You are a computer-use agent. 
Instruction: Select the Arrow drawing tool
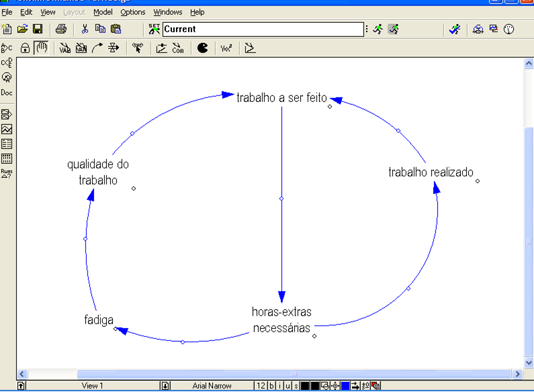[97, 48]
